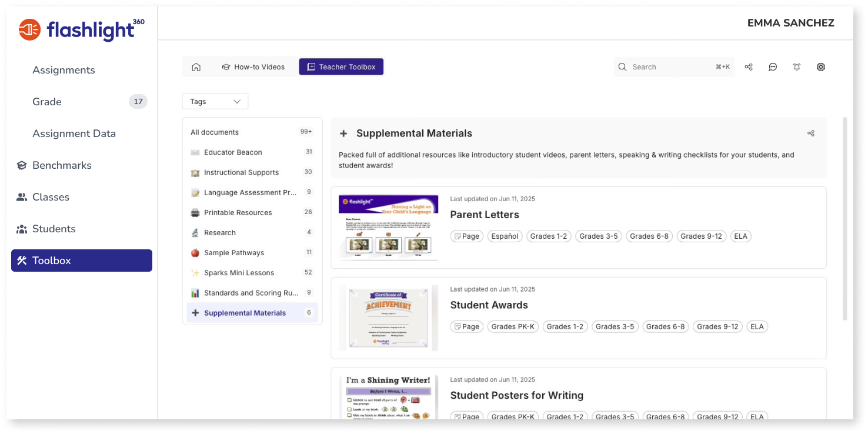
Task: Click the plus icon beside Supplemental Materials in list
Action: click(x=195, y=313)
